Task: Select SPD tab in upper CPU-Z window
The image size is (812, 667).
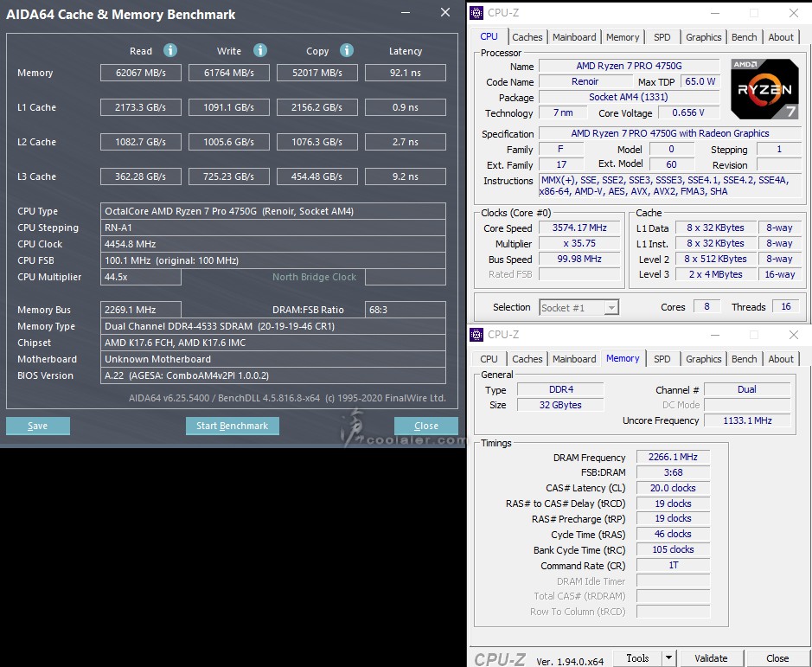Action: (x=662, y=37)
